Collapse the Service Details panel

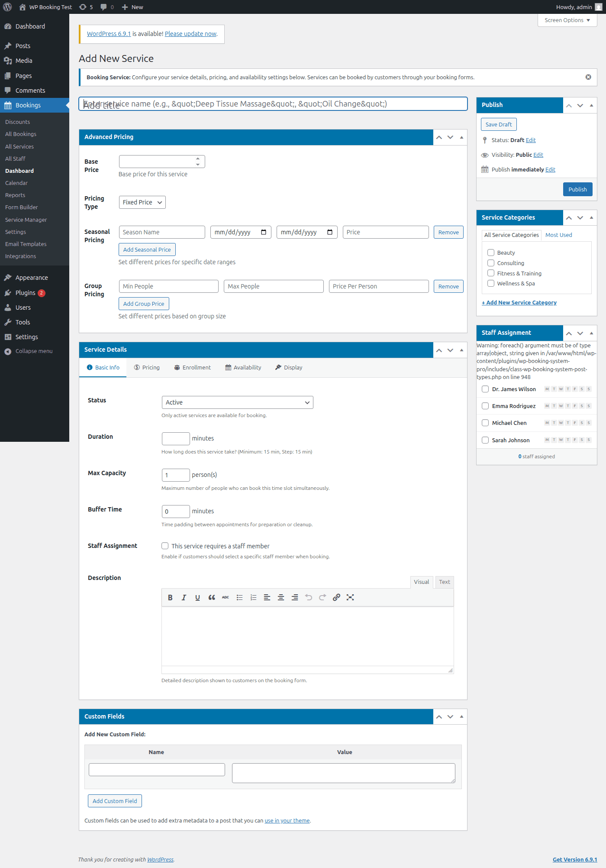point(461,350)
